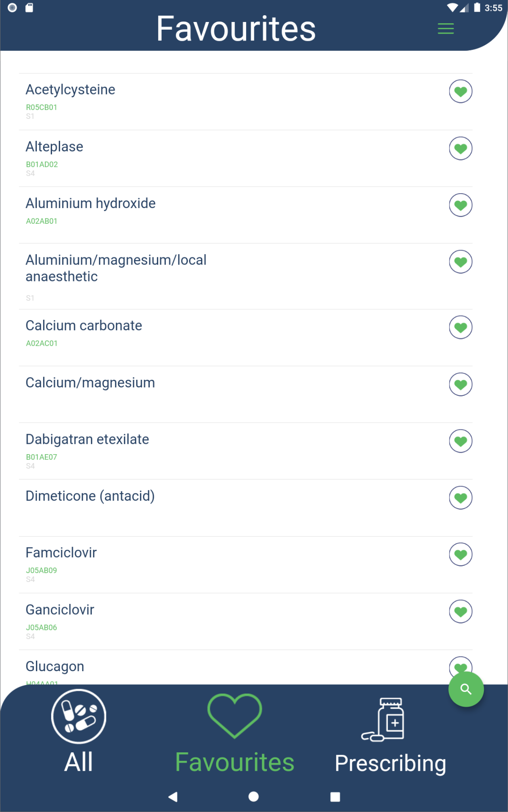Toggle the favourite heart for Alteplase

[460, 148]
